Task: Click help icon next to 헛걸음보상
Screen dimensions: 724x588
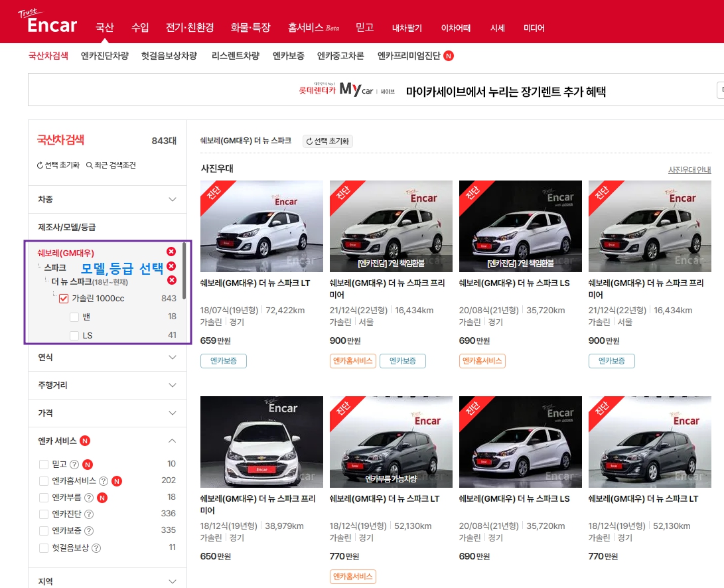Action: tap(96, 548)
